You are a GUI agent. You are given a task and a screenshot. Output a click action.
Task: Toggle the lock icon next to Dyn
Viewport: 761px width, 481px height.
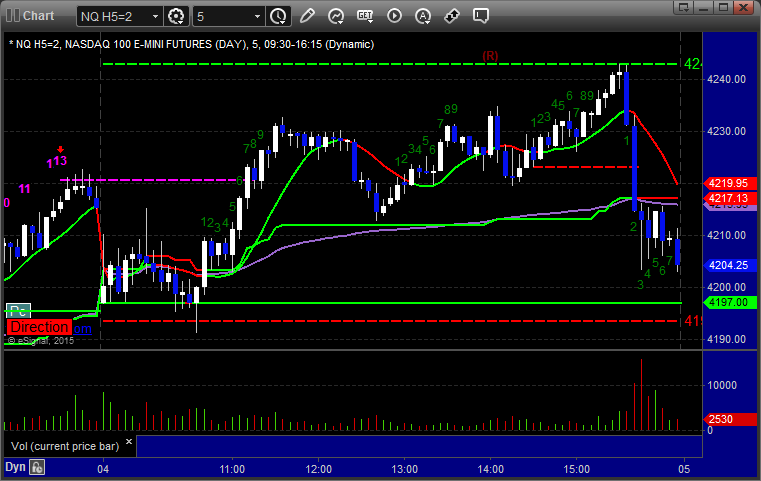coord(37,467)
